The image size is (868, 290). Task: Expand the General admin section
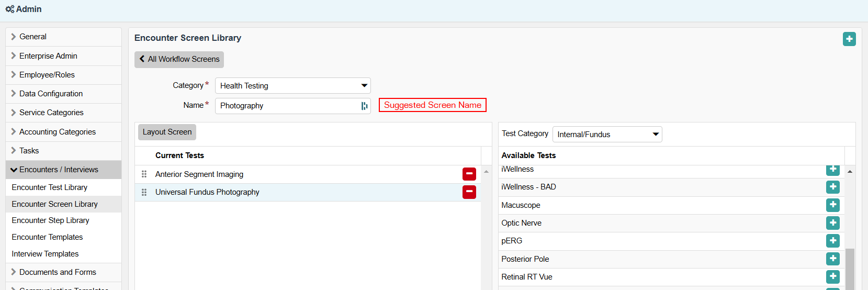[x=32, y=37]
